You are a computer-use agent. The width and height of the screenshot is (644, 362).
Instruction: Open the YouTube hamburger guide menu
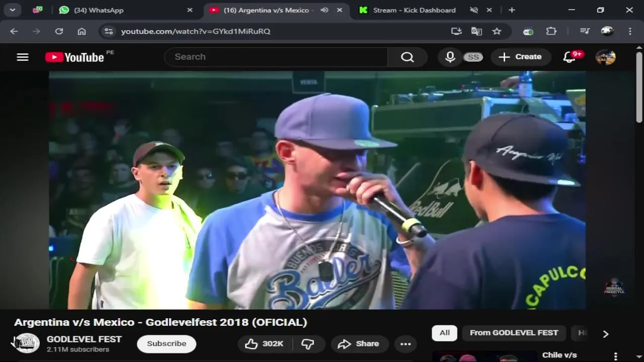[23, 57]
